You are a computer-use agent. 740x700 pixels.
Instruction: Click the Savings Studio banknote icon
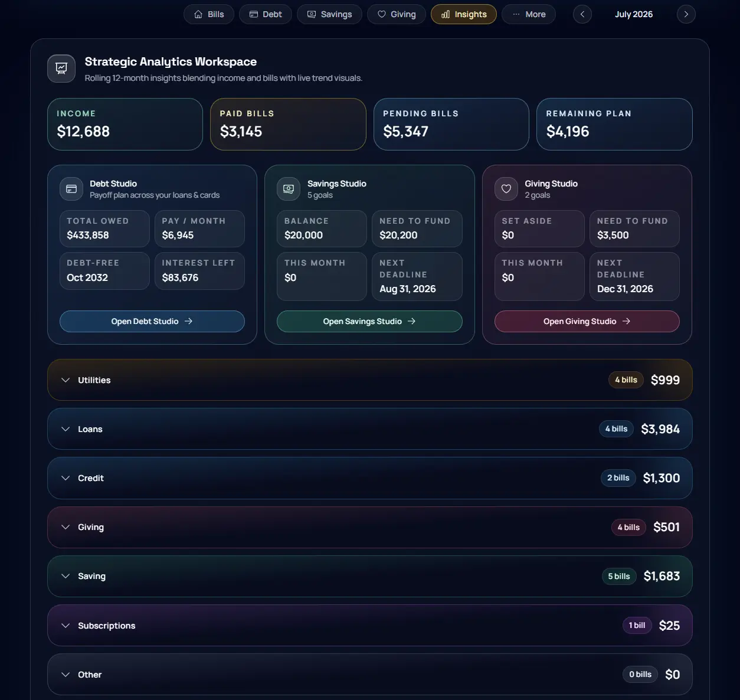289,189
